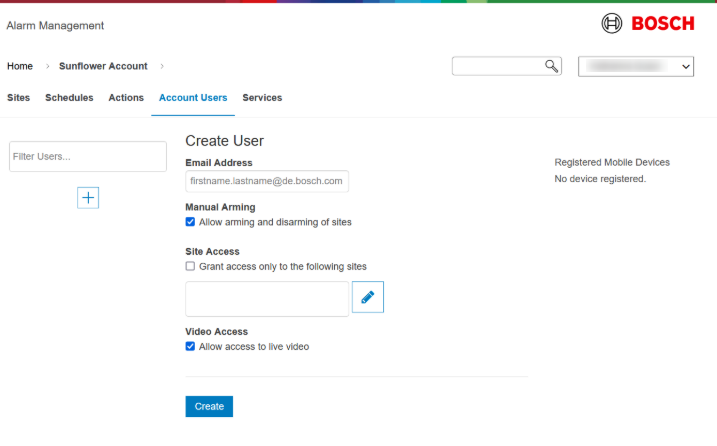Open Sunflower Account breadcrumb link

[103, 67]
